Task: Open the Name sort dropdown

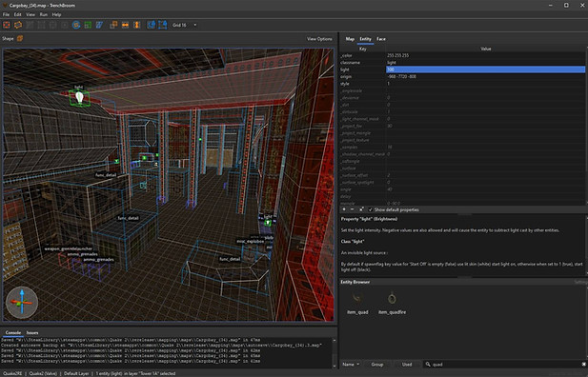Action: 351,365
